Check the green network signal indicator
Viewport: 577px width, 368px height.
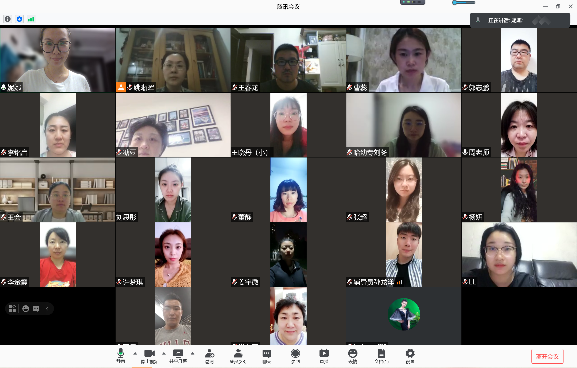31,19
